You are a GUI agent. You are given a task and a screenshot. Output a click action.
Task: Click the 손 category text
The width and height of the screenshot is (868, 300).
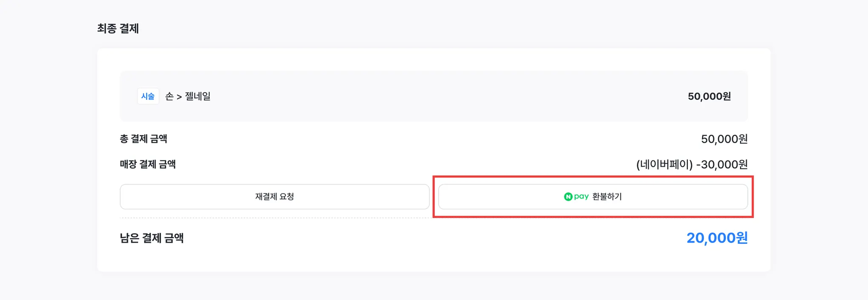click(169, 96)
